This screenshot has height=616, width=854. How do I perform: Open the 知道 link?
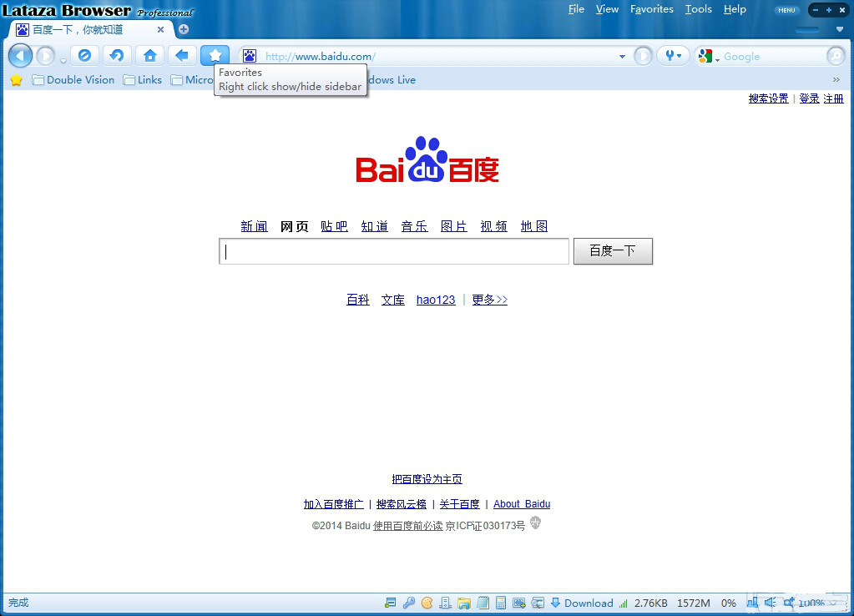[374, 226]
